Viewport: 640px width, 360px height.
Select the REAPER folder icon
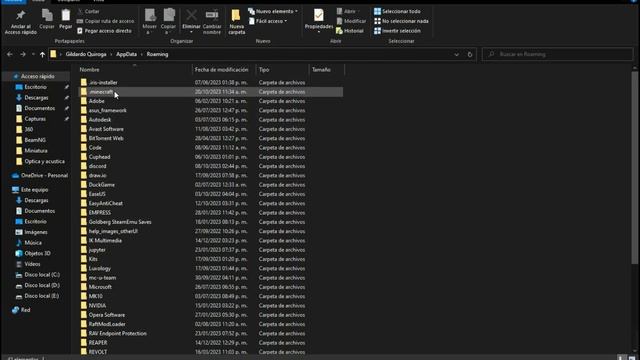pos(84,343)
